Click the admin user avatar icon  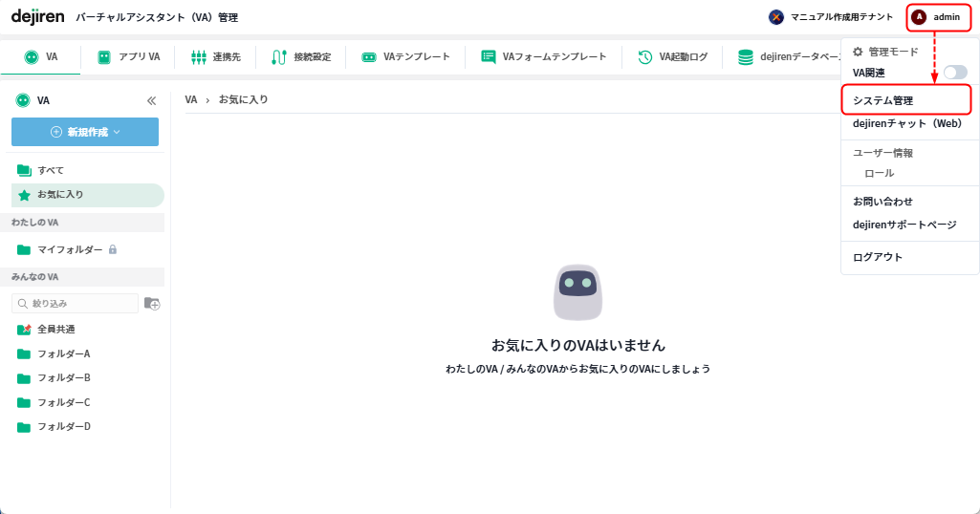click(919, 17)
